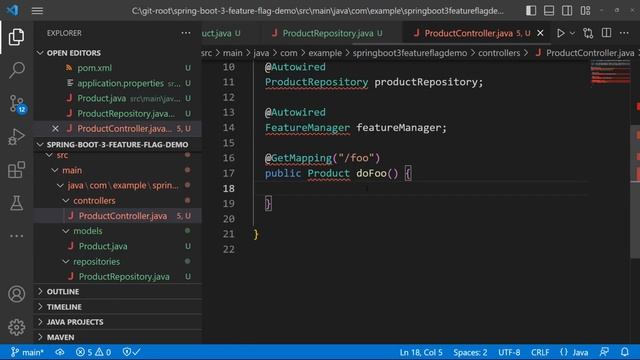
Task: Open Run and Debug view
Action: (x=16, y=137)
